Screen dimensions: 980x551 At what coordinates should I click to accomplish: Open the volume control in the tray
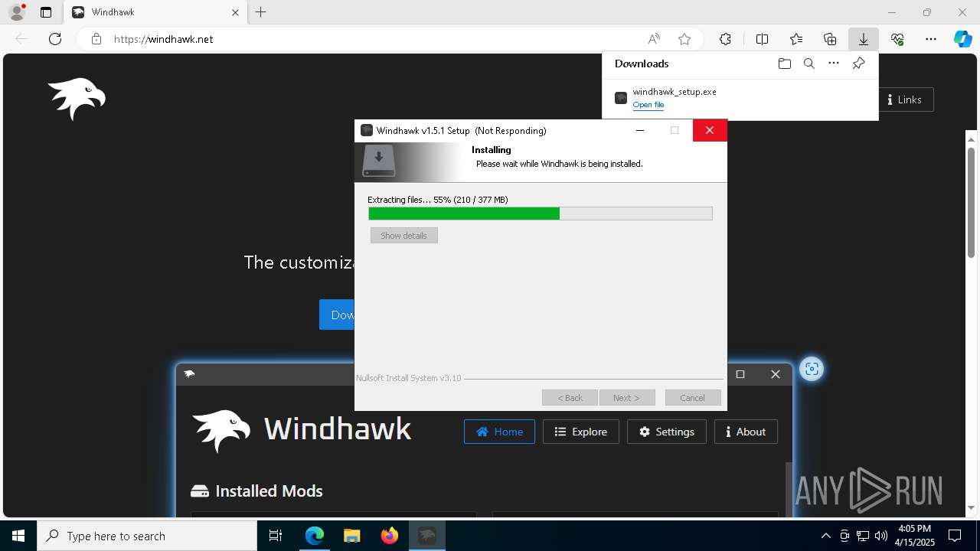880,536
